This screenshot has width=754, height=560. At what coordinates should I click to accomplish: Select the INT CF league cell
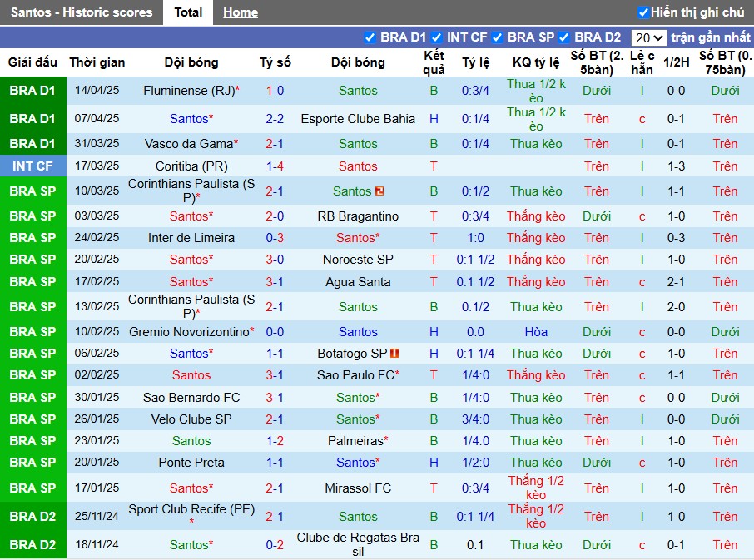coord(32,166)
